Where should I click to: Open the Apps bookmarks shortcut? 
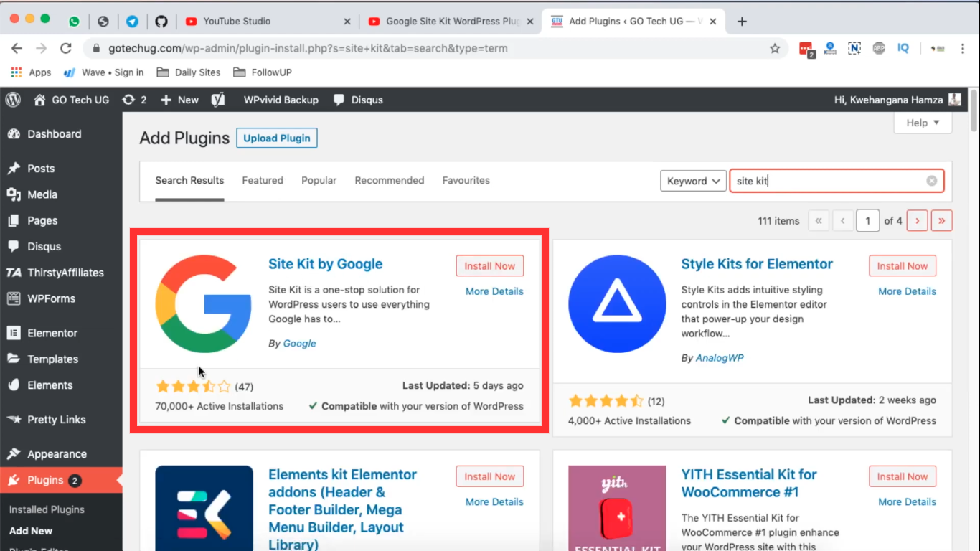click(x=31, y=72)
